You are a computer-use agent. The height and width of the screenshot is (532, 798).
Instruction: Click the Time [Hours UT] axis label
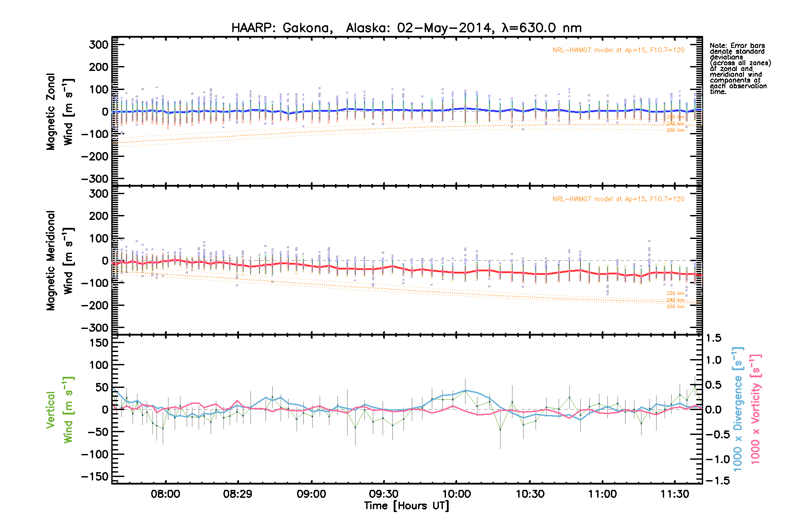406,506
